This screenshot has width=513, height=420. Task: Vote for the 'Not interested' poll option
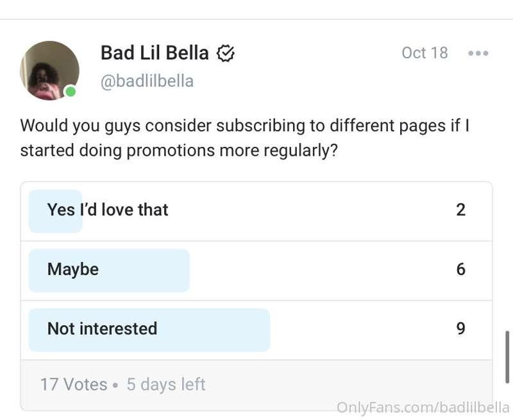click(x=256, y=330)
